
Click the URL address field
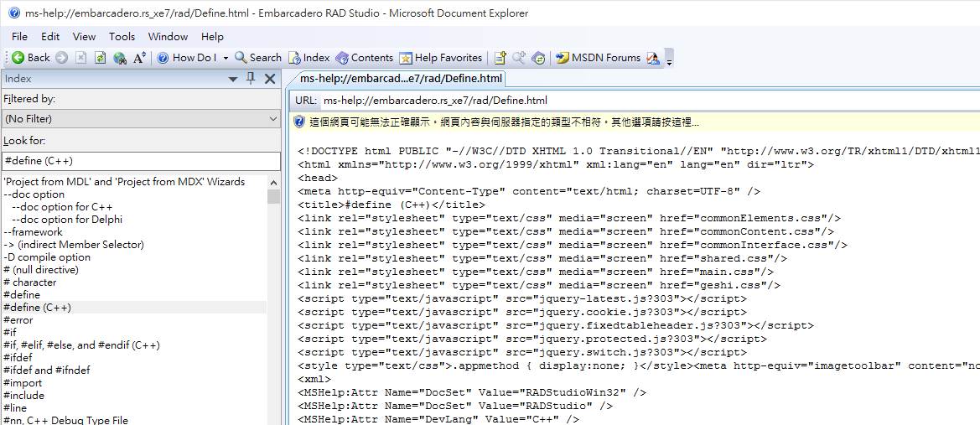[x=650, y=100]
